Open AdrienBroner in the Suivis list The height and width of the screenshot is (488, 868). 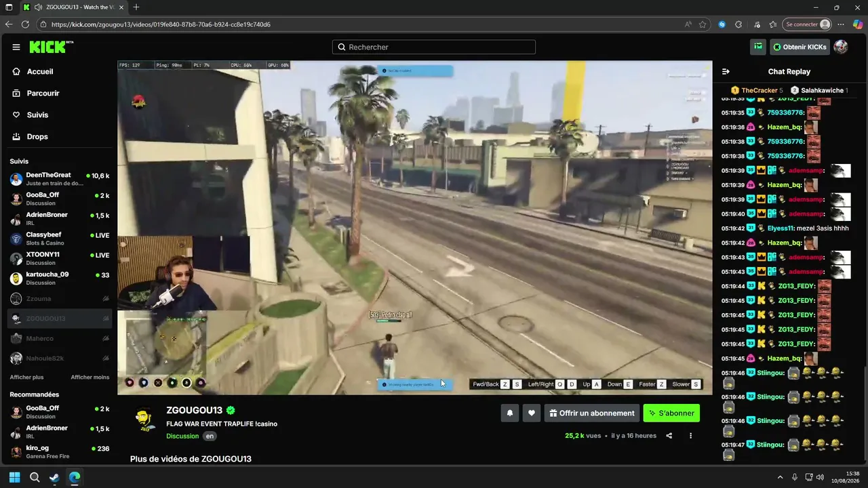tap(59, 219)
